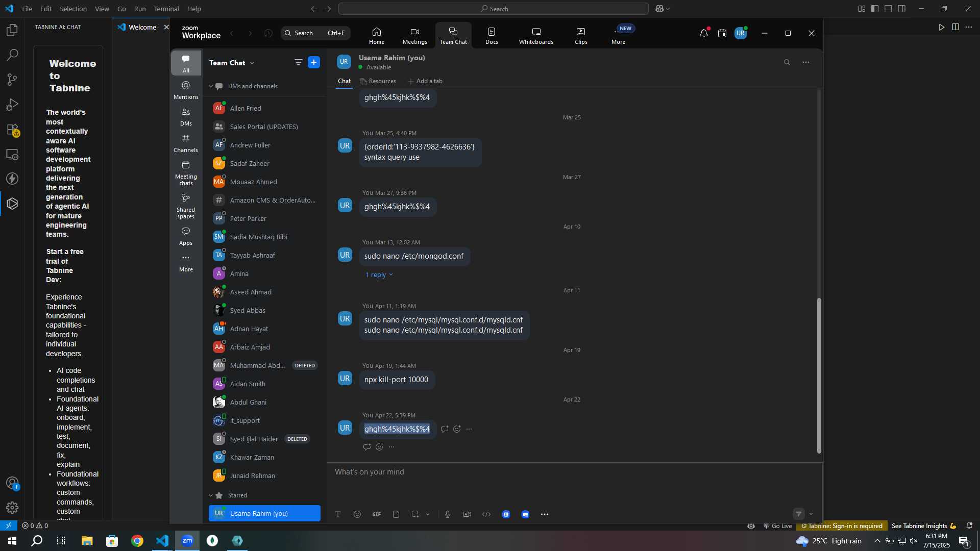Viewport: 980px width, 551px height.
Task: Show Mentions in Zoom sidebar
Action: 186,90
